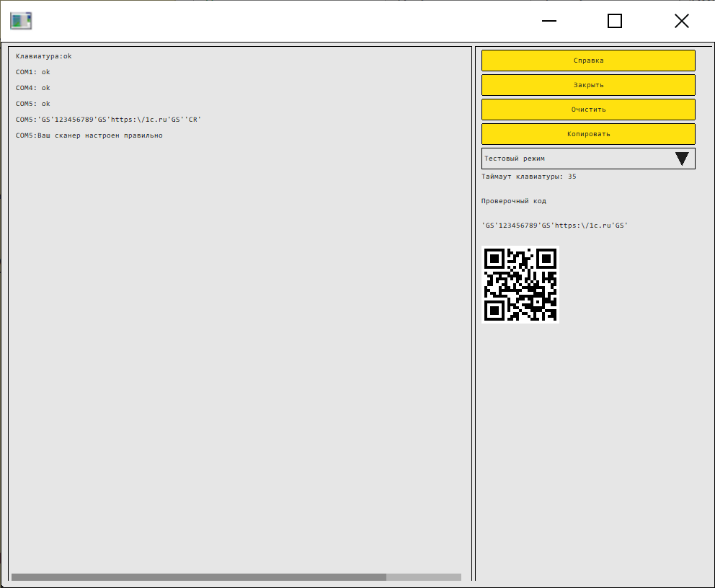Select the 'COM4: ok' log line
Viewport: 715px width, 588px height.
coord(33,88)
